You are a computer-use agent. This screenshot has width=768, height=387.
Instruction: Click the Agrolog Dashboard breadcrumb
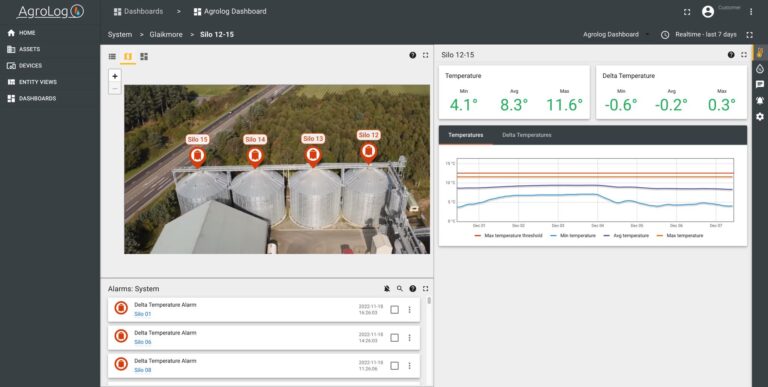pos(230,11)
